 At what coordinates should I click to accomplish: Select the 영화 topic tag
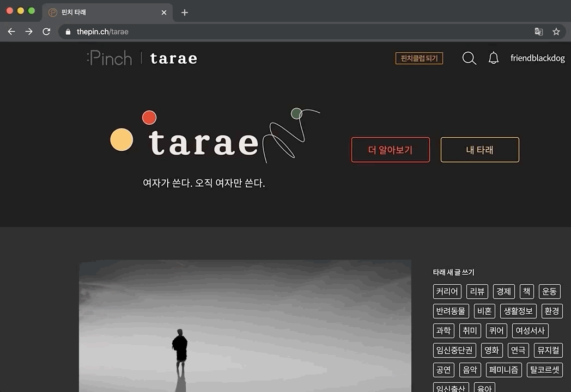pyautogui.click(x=491, y=351)
